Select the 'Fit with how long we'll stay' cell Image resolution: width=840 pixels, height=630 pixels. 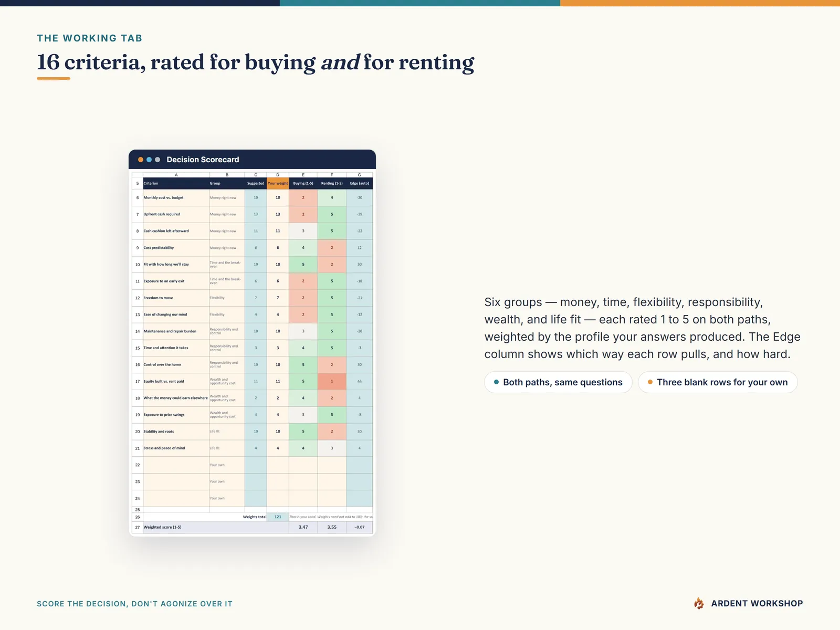(176, 265)
